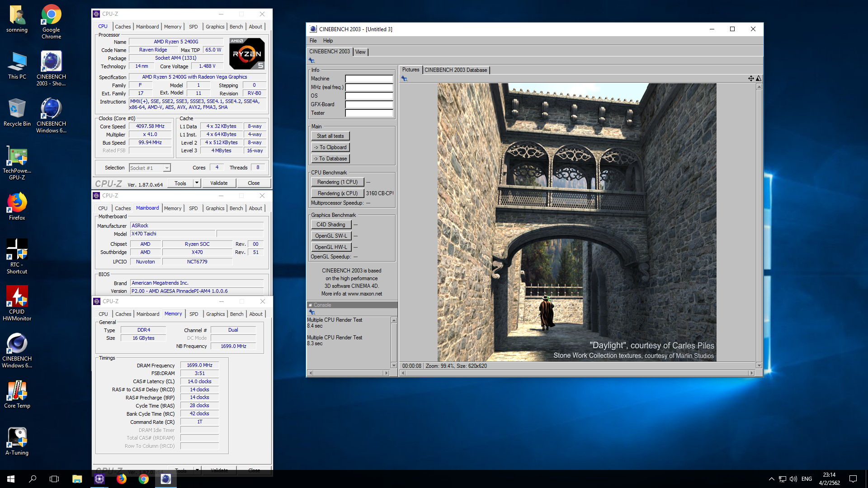Open About tab in top CPU-Z window

tap(255, 27)
